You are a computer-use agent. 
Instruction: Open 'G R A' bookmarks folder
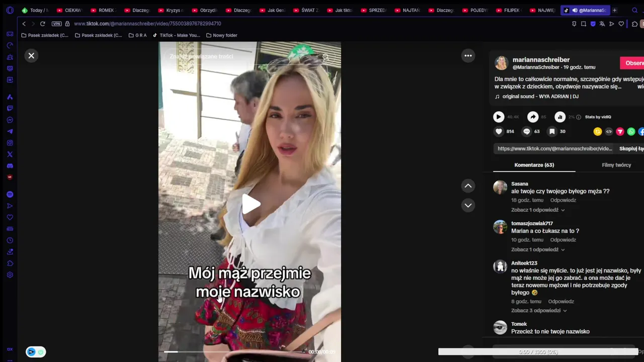pos(138,35)
